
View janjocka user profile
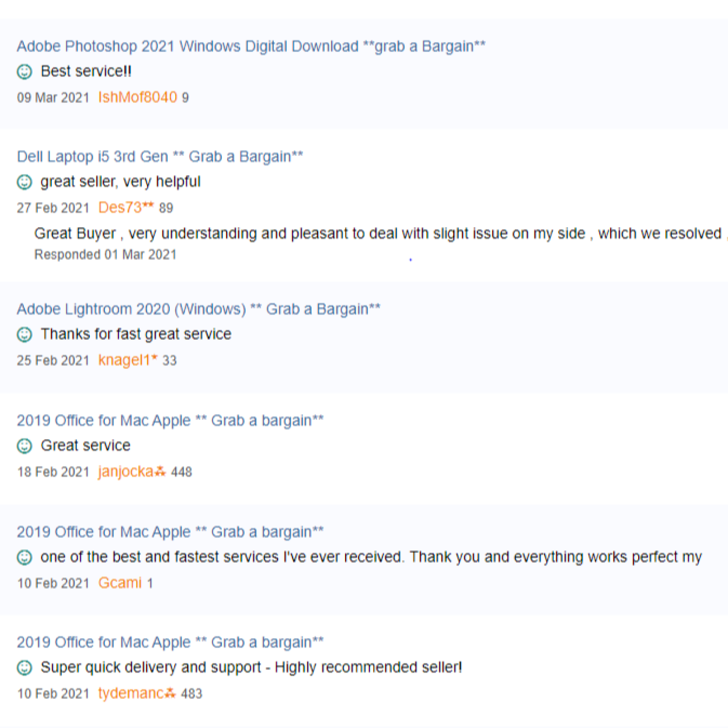[126, 471]
